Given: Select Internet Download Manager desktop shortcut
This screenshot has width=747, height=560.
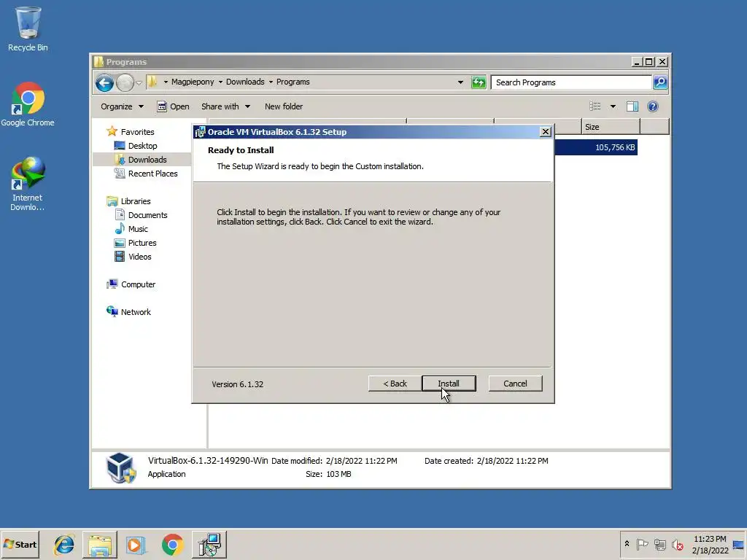Looking at the screenshot, I should tap(28, 184).
